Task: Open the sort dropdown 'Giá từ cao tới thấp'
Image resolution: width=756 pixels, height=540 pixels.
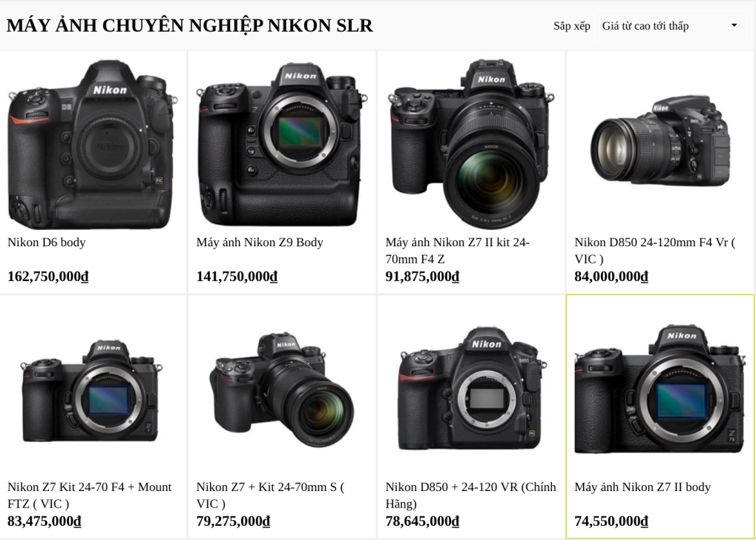Action: (670, 26)
